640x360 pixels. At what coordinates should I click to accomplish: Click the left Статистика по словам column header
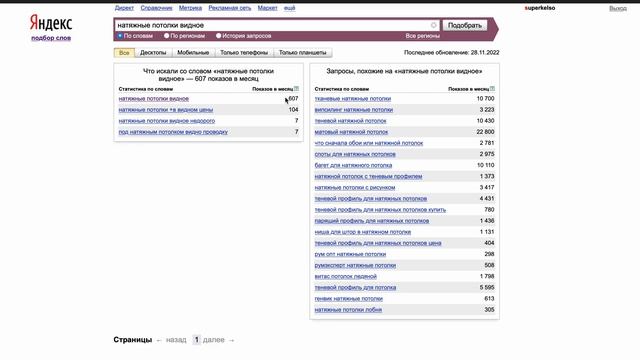146,89
